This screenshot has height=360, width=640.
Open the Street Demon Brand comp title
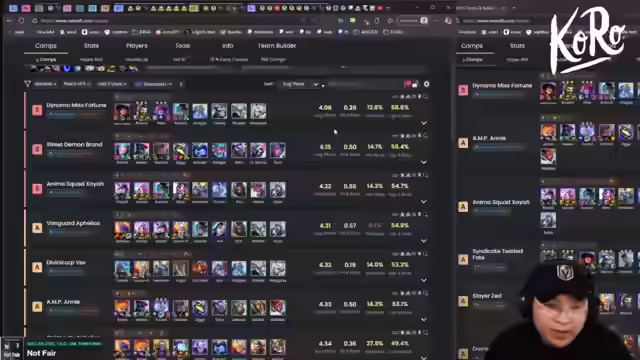[x=74, y=144]
